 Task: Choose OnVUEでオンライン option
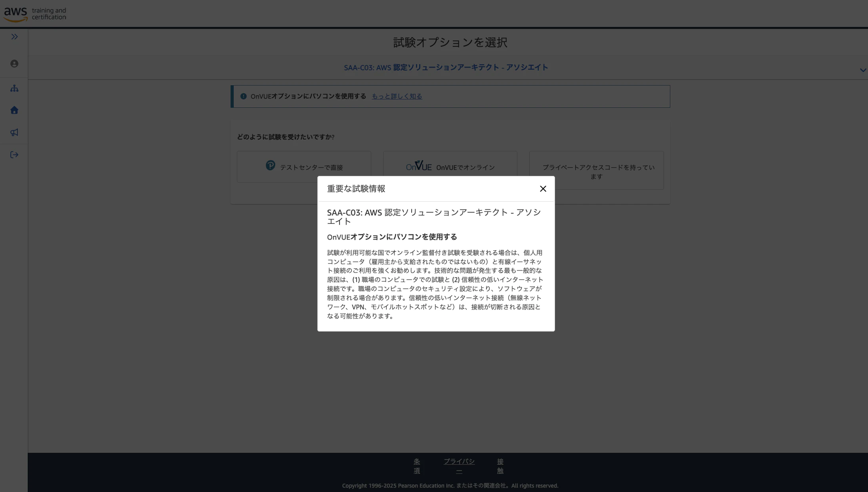tap(450, 167)
